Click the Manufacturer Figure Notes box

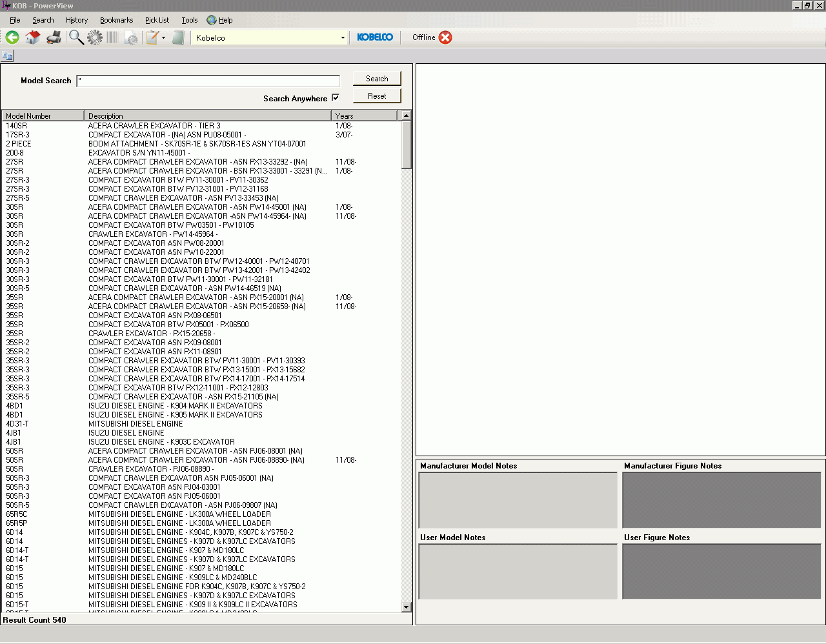721,501
